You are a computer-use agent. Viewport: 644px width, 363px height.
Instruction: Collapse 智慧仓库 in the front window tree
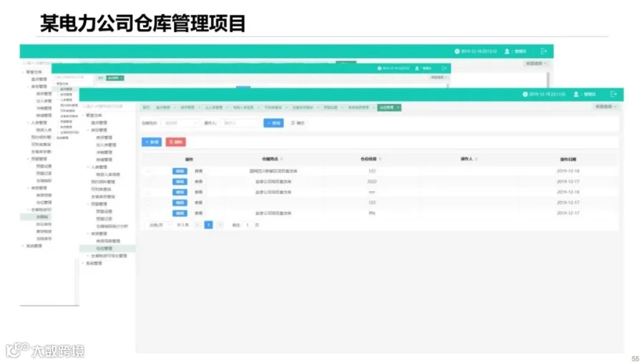tap(83, 115)
